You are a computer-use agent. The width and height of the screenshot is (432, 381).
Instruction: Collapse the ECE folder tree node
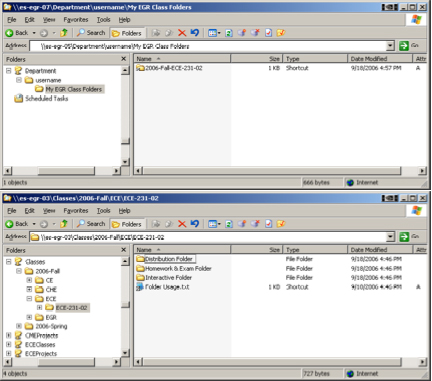coord(29,298)
